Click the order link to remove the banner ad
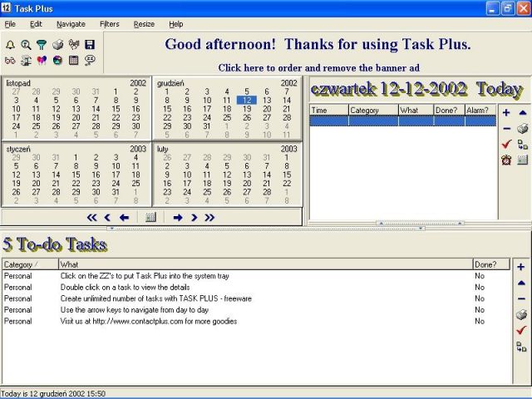The image size is (532, 399). click(x=319, y=68)
